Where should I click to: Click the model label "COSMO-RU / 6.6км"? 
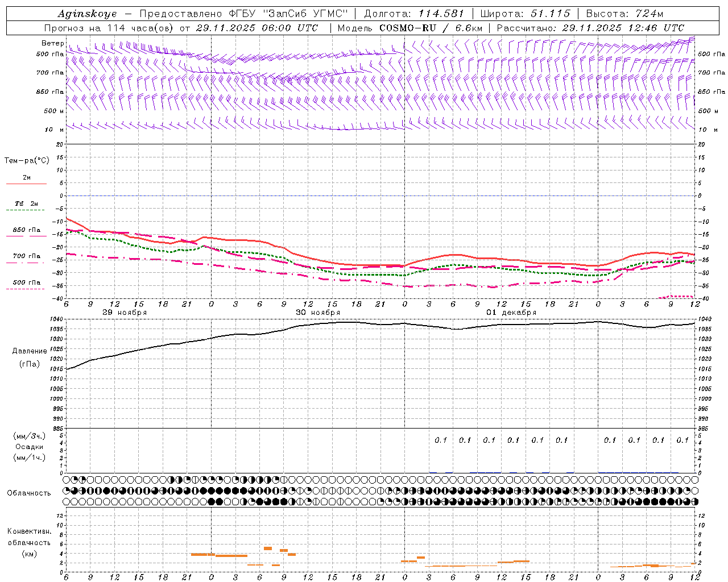[431, 28]
